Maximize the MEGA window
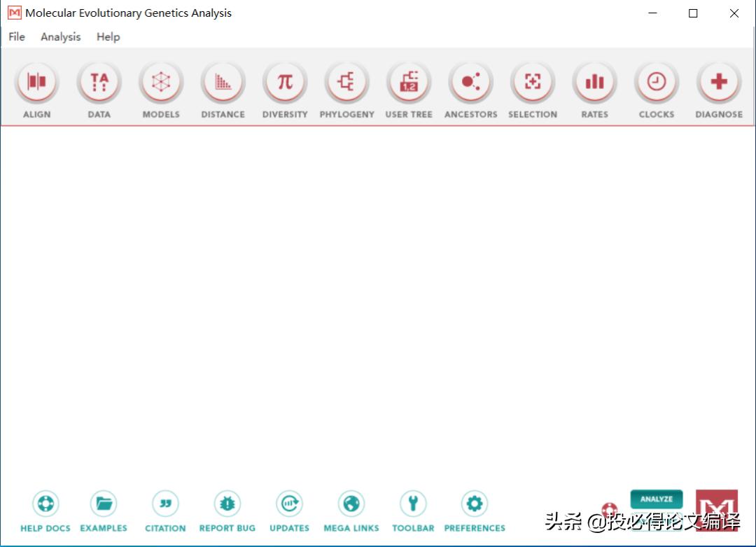 (x=693, y=13)
